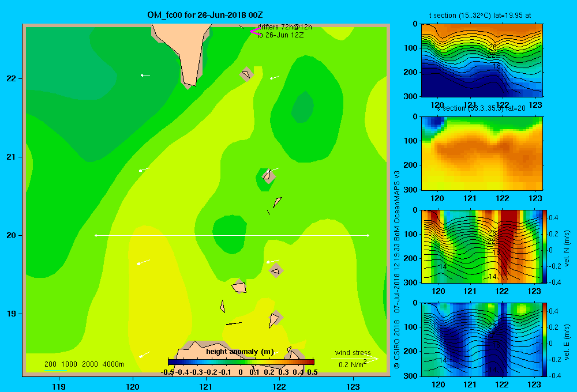577x392 pixels.
Task: Open the northward velocity section plot
Action: tap(482, 246)
